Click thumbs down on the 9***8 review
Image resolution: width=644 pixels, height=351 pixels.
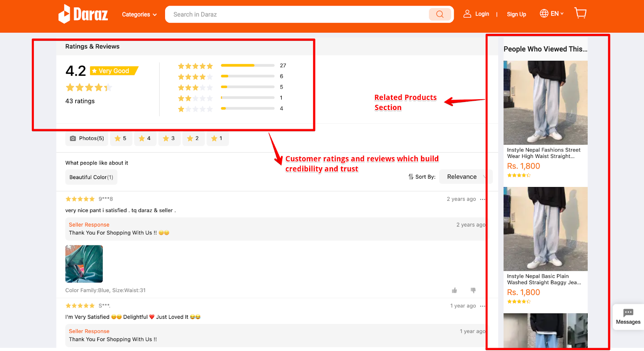tap(473, 290)
